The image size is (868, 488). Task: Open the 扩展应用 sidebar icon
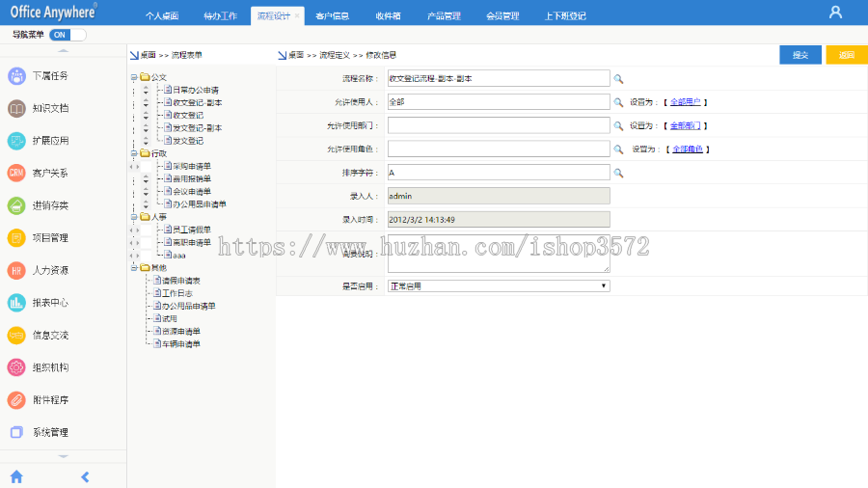tap(16, 141)
